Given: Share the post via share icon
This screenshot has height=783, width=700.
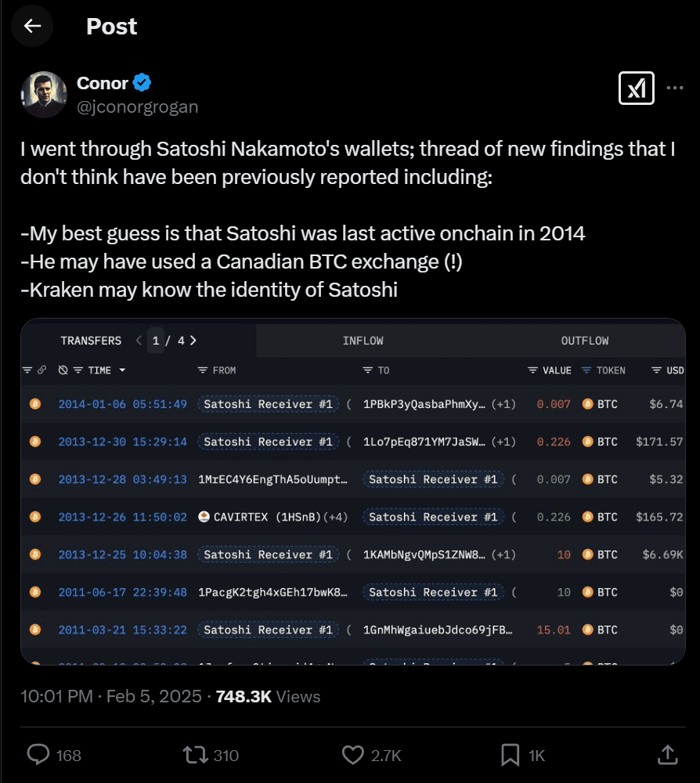Looking at the screenshot, I should (667, 754).
